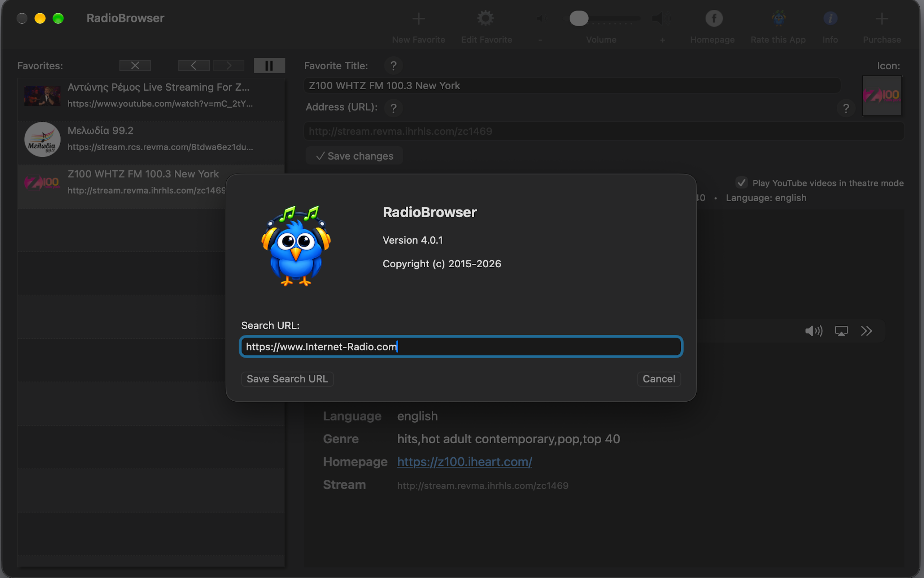Select the Z100 station icon thumbnail

click(882, 96)
